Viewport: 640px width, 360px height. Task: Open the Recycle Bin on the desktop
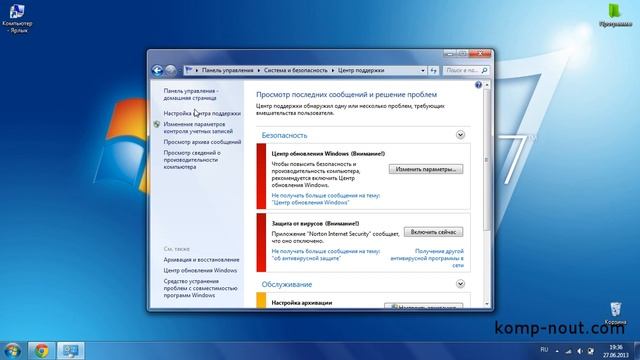(x=616, y=313)
